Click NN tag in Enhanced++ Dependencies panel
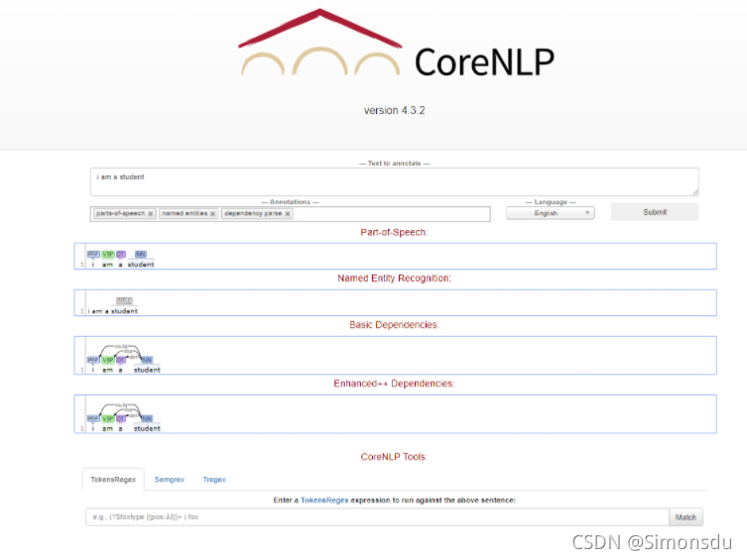The image size is (747, 560). [x=147, y=418]
